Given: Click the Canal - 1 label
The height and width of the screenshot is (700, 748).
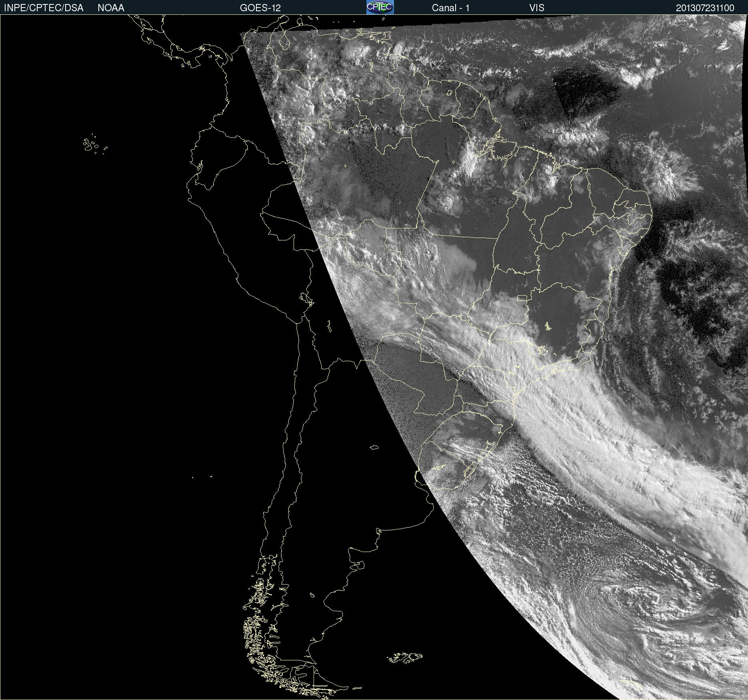Looking at the screenshot, I should tap(451, 8).
